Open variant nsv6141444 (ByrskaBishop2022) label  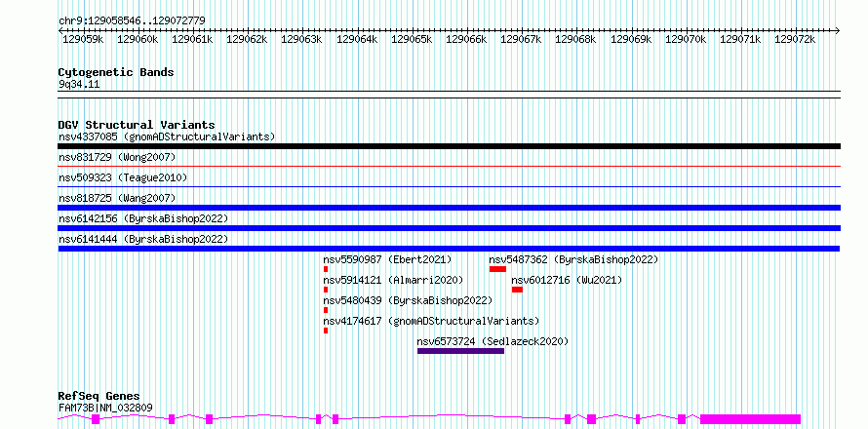click(x=143, y=239)
